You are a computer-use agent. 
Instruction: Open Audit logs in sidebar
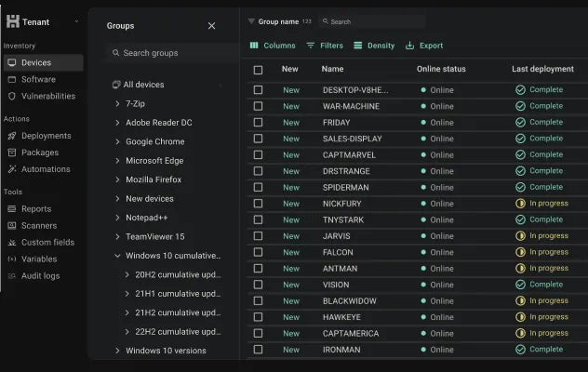pos(40,275)
